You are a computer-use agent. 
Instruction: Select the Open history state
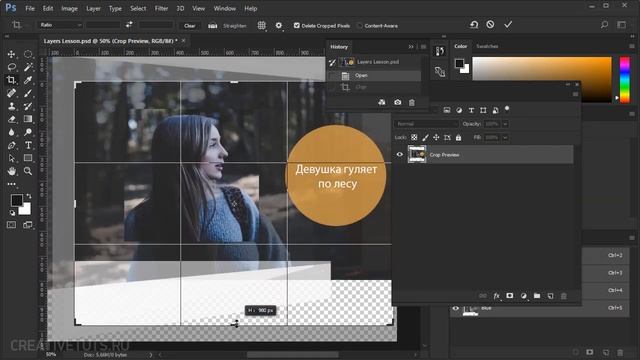click(374, 76)
